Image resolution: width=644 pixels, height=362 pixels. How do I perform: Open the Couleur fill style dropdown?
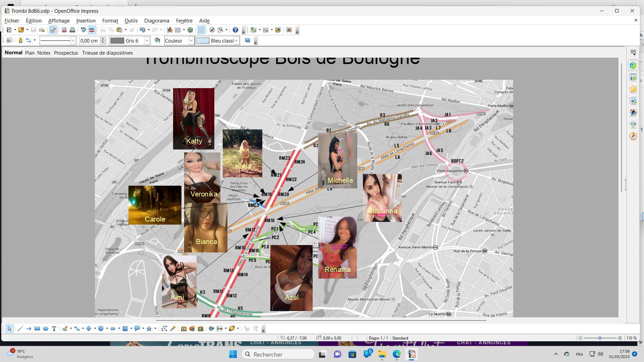pos(191,41)
